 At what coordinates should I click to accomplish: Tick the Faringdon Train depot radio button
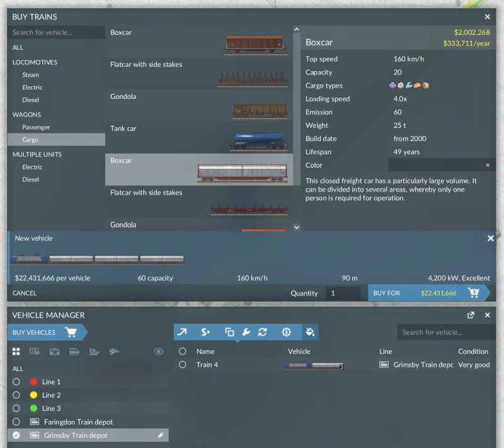coord(16,422)
